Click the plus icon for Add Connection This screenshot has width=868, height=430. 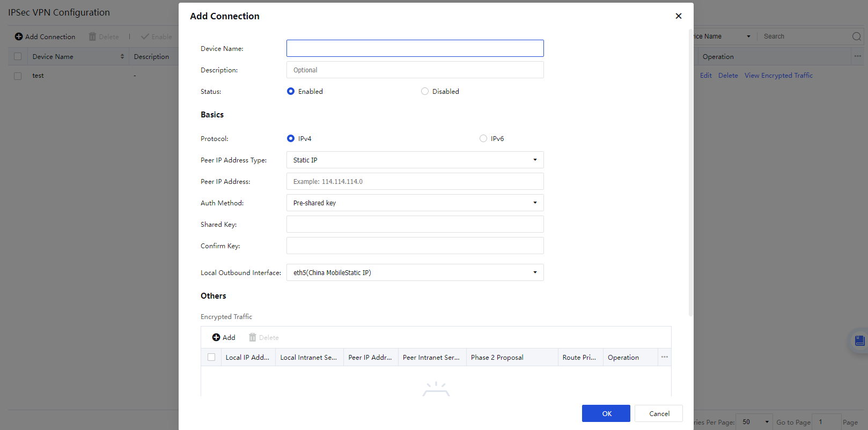(19, 36)
